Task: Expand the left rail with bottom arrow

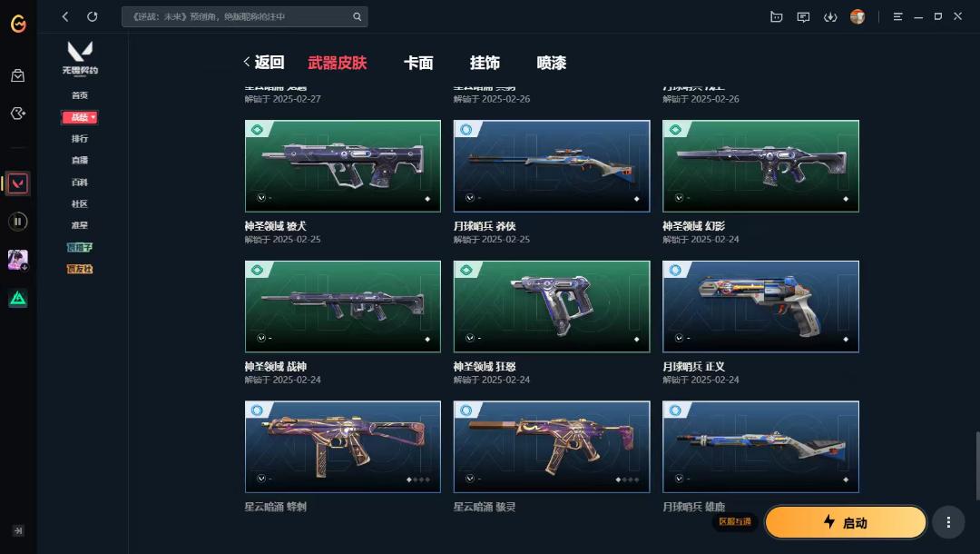Action: pyautogui.click(x=18, y=531)
